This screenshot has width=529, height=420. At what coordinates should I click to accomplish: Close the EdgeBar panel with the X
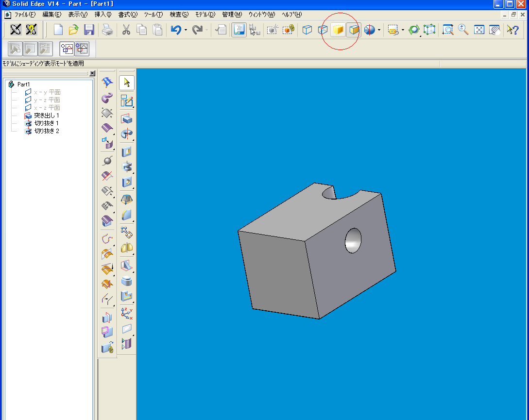point(92,73)
